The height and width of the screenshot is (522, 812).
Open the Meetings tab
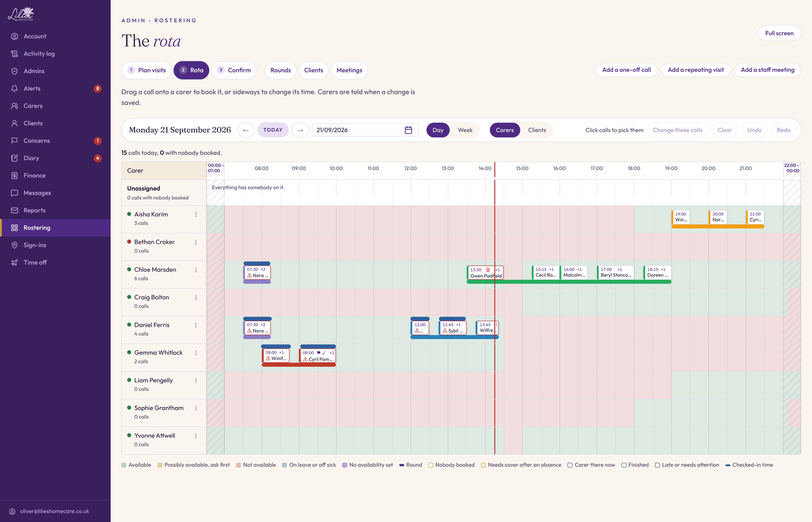[349, 70]
